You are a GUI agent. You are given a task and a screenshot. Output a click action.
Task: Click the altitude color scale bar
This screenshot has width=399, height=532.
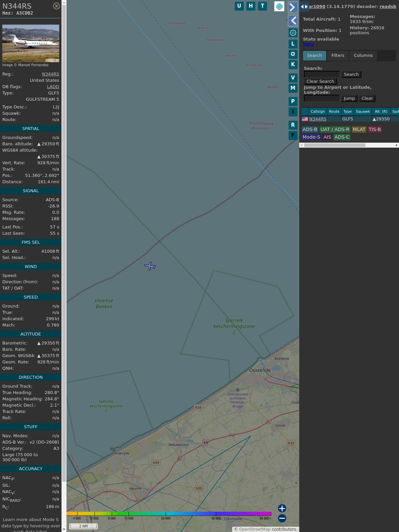click(x=169, y=514)
